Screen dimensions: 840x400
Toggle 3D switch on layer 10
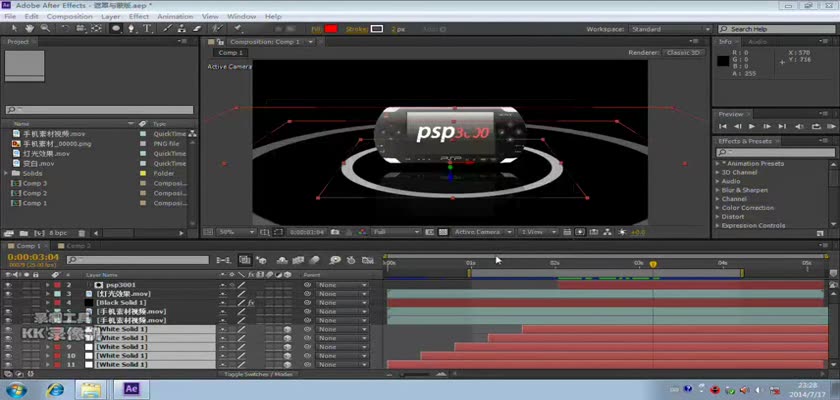point(287,356)
